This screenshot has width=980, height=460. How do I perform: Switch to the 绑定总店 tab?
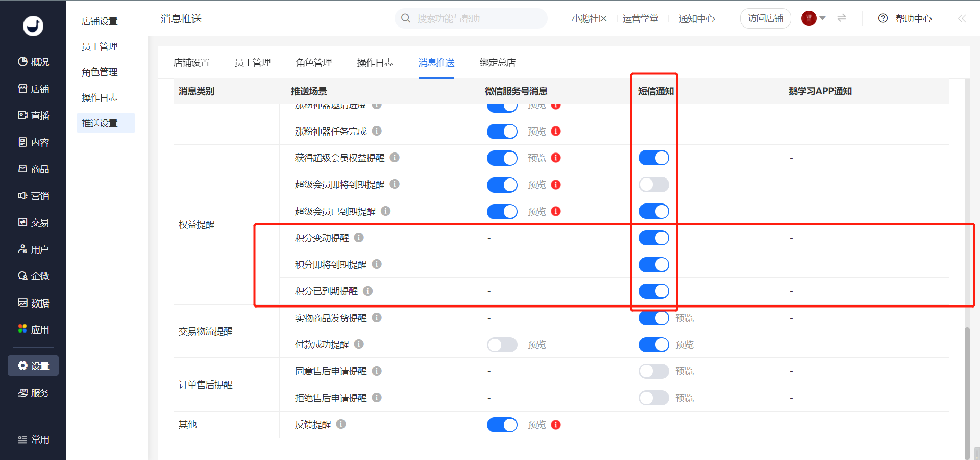coord(498,63)
